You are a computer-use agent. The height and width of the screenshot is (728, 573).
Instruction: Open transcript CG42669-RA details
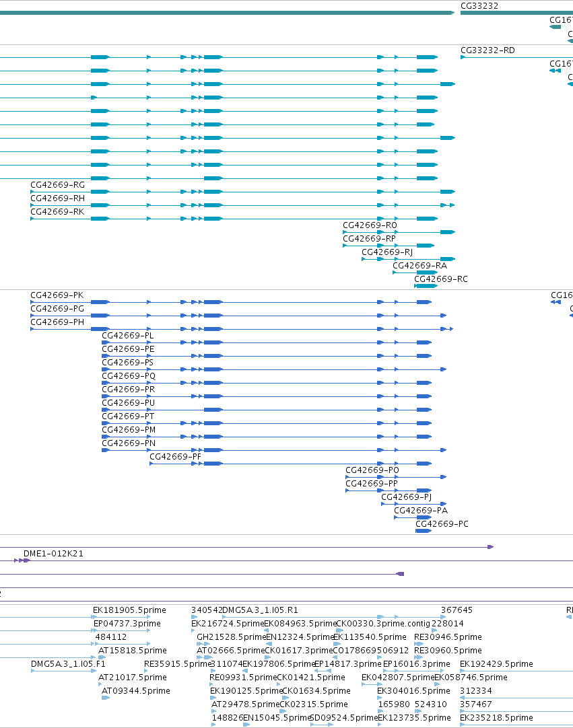[419, 266]
